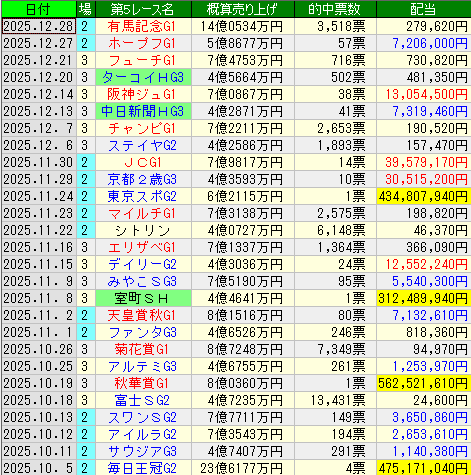This screenshot has width=471, height=475.
Task: Click hit count 3,518票
Action: pos(341,26)
